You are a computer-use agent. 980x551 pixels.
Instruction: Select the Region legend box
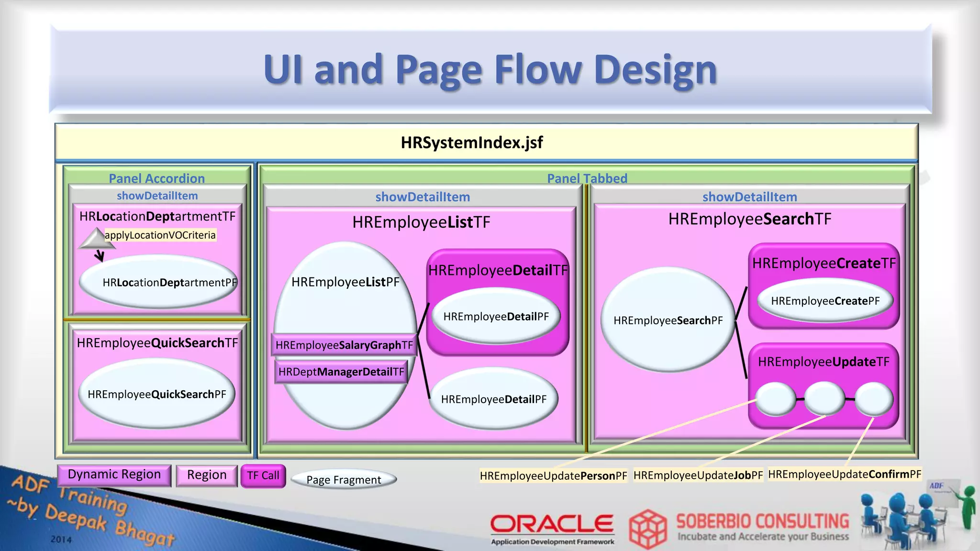(x=207, y=475)
